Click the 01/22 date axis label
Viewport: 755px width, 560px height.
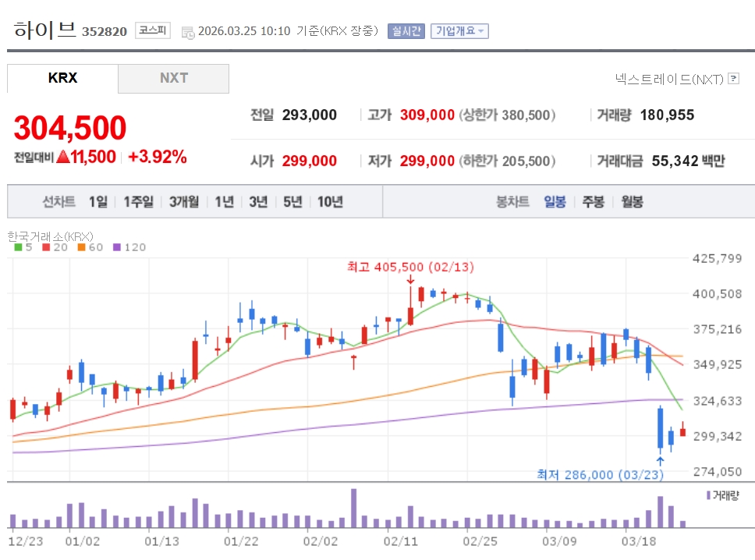(241, 541)
